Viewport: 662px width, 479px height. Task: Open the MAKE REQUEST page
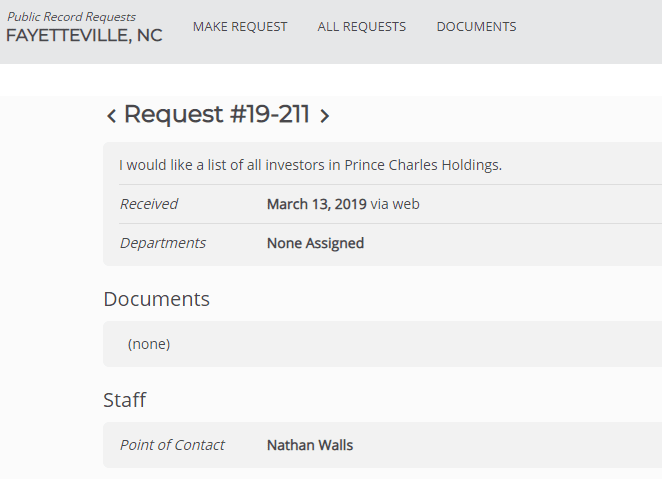240,27
